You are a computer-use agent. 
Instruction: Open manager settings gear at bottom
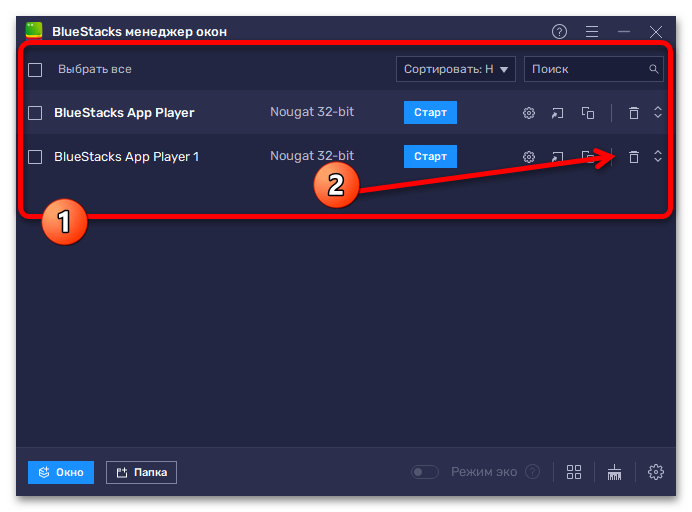656,472
